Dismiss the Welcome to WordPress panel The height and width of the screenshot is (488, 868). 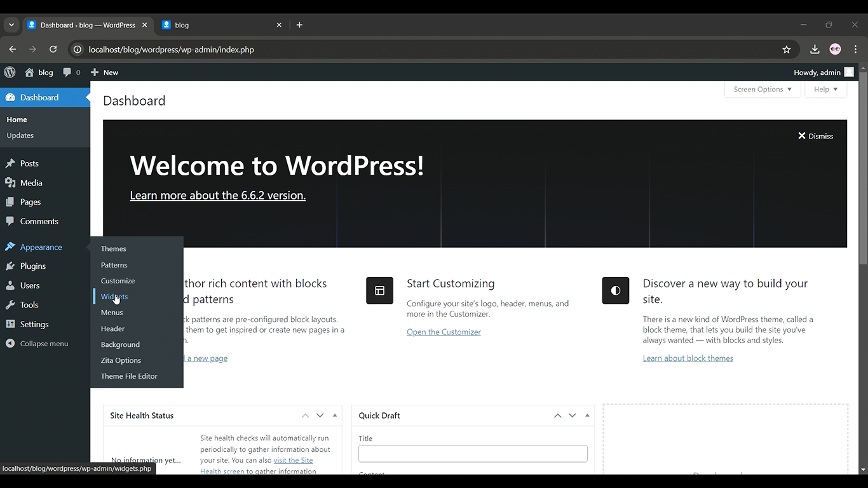click(x=815, y=136)
